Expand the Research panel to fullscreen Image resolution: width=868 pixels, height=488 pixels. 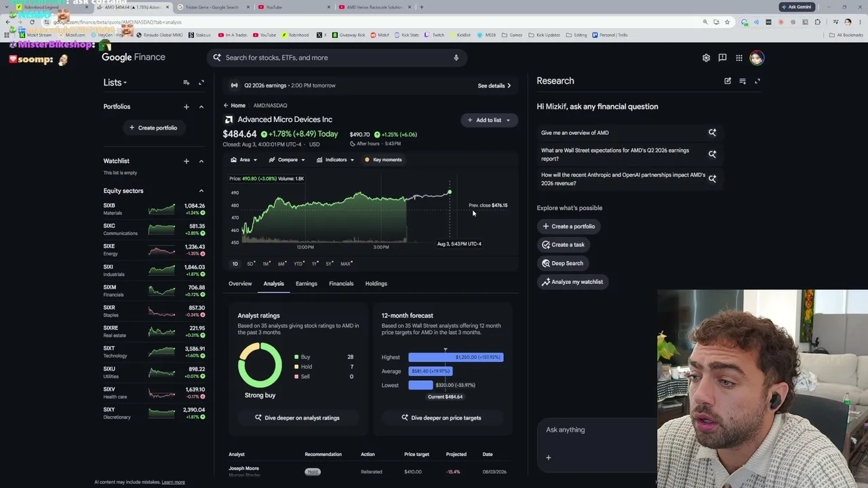tap(757, 81)
